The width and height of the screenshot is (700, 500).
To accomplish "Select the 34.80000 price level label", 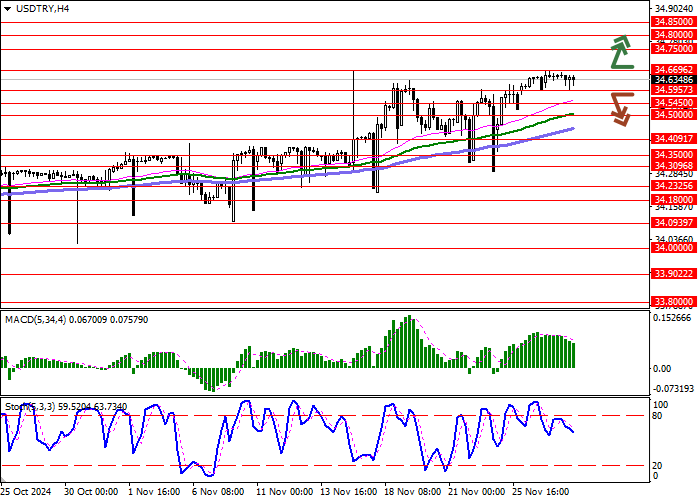I will coord(674,35).
